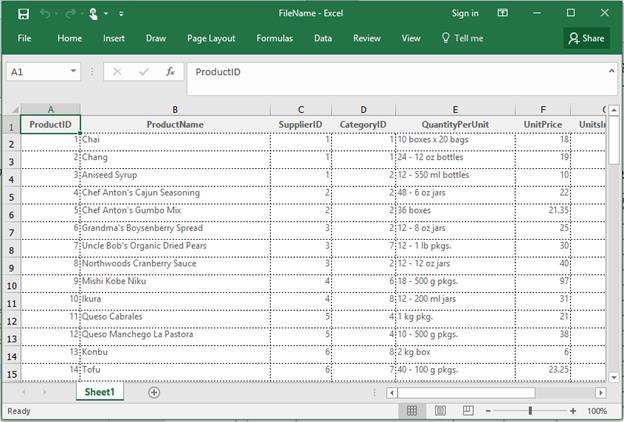Click the New Sheet plus icon

coord(154,393)
